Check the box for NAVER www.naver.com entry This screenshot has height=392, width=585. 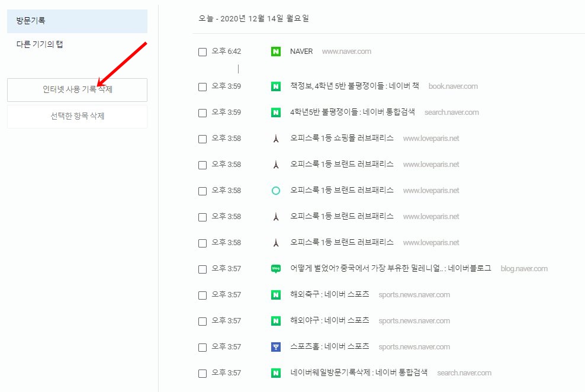click(x=202, y=52)
